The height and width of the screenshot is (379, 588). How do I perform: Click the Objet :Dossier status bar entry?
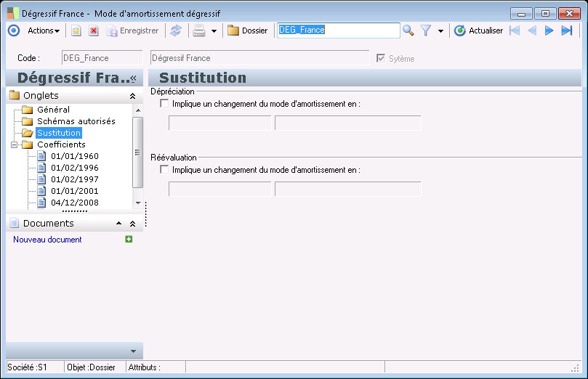[x=91, y=367]
